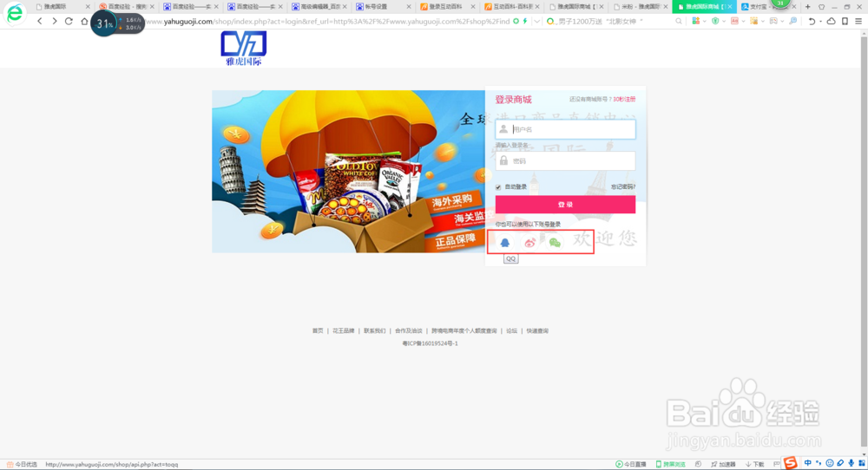
Task: Switch to the 米粉 - 雅虎国际 tab
Action: 638,7
